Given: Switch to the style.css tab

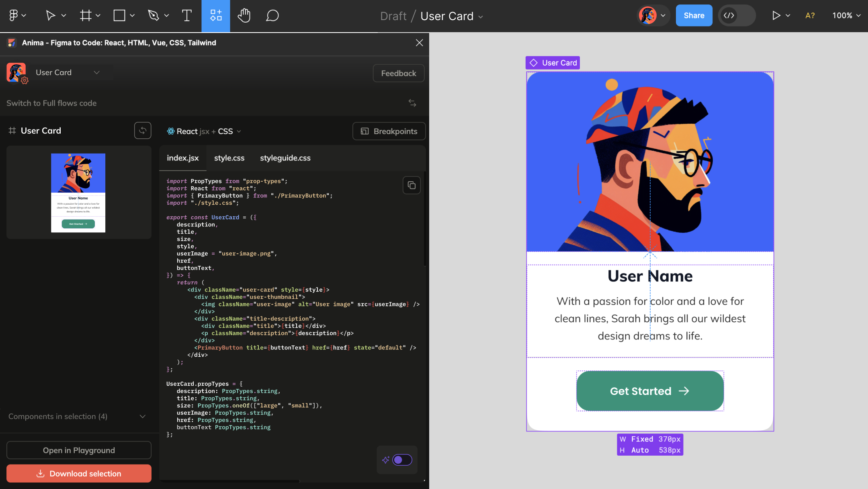Looking at the screenshot, I should 229,158.
